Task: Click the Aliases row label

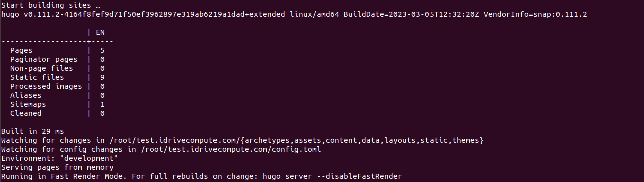Action: coord(26,95)
